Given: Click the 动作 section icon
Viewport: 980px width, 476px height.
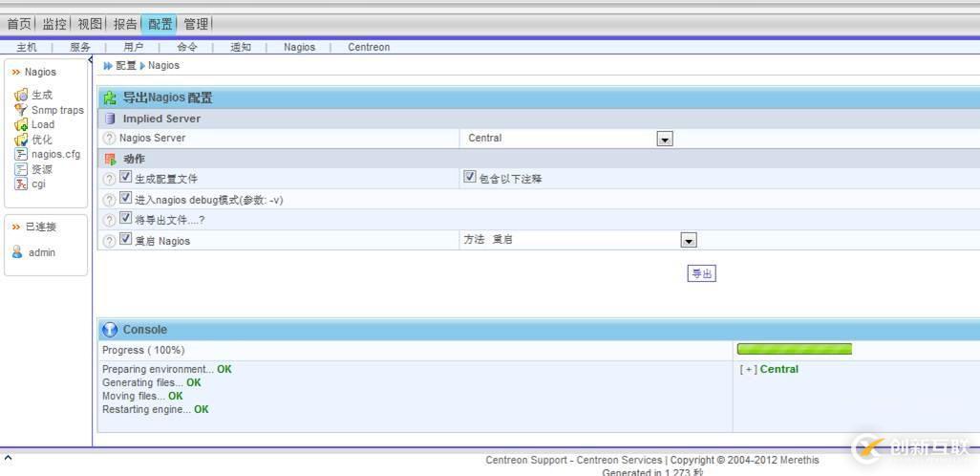Looking at the screenshot, I should [111, 159].
